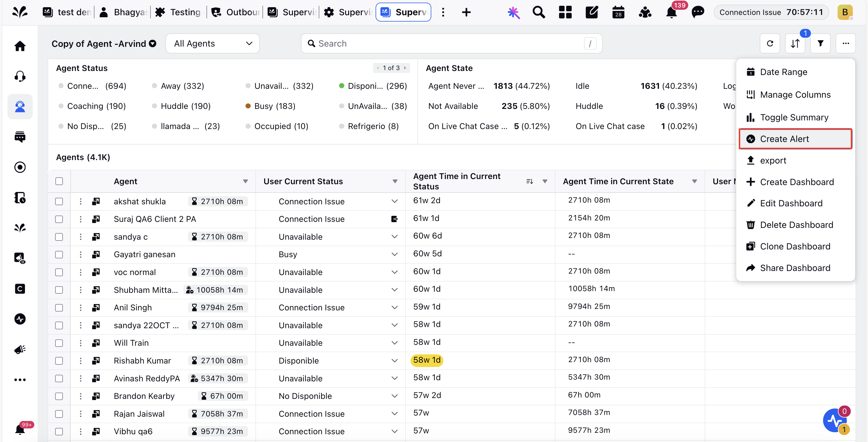Open Agent Time in Current State column dropdown

(x=695, y=181)
